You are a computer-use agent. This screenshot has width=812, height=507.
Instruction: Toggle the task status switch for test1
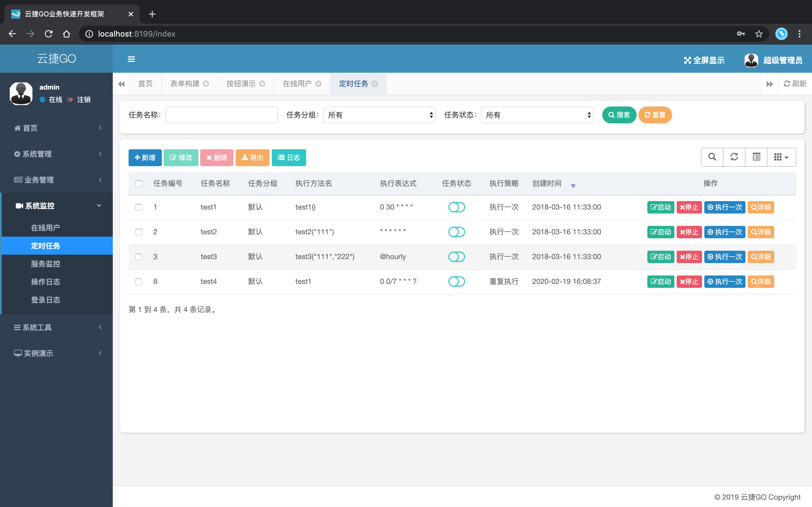(x=456, y=207)
